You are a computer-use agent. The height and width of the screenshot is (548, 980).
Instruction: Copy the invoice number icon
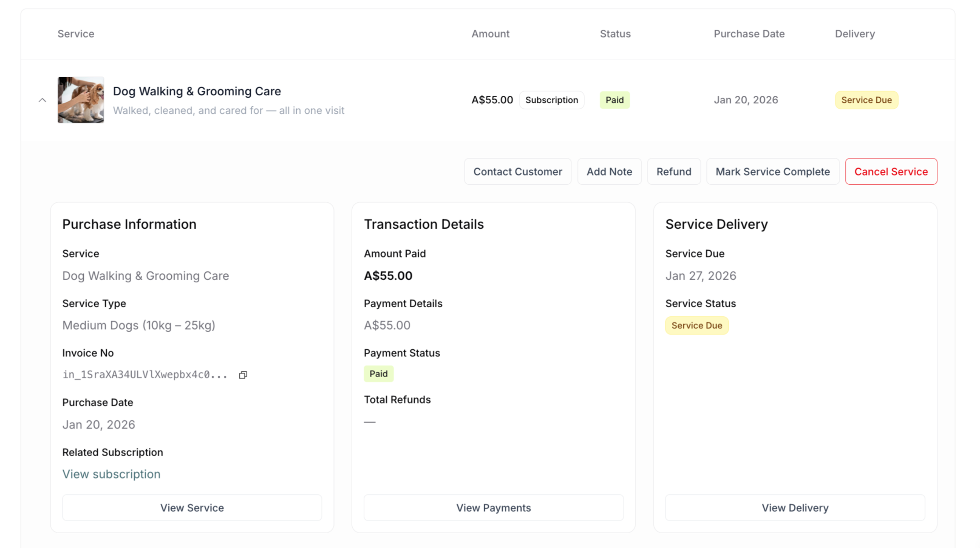243,375
